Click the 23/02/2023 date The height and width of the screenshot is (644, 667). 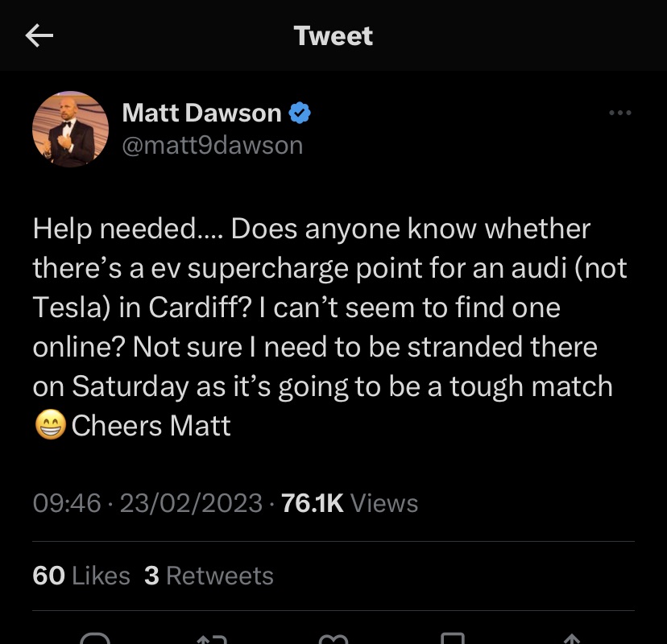[191, 503]
